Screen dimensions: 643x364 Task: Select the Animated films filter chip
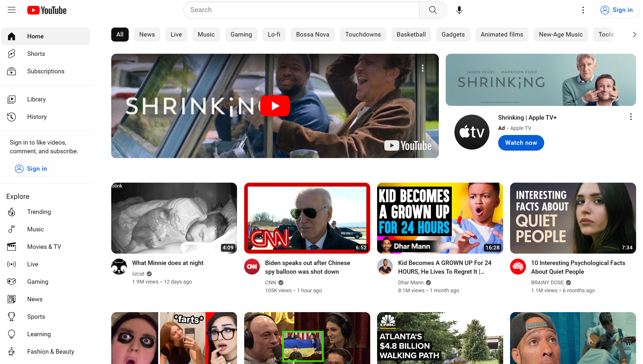pos(502,34)
